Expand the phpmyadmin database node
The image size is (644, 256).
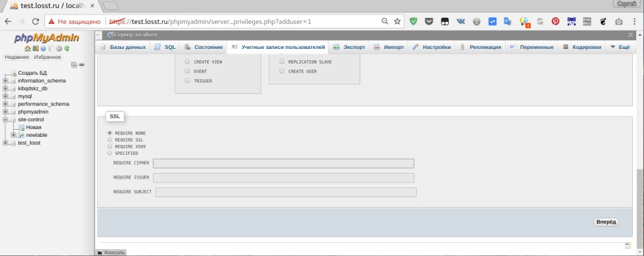(5, 112)
